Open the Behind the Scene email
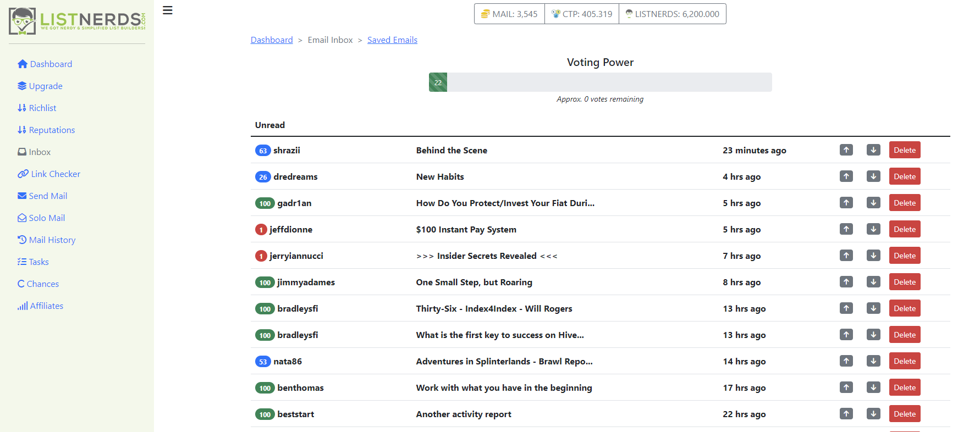This screenshot has height=432, width=980. coord(452,150)
